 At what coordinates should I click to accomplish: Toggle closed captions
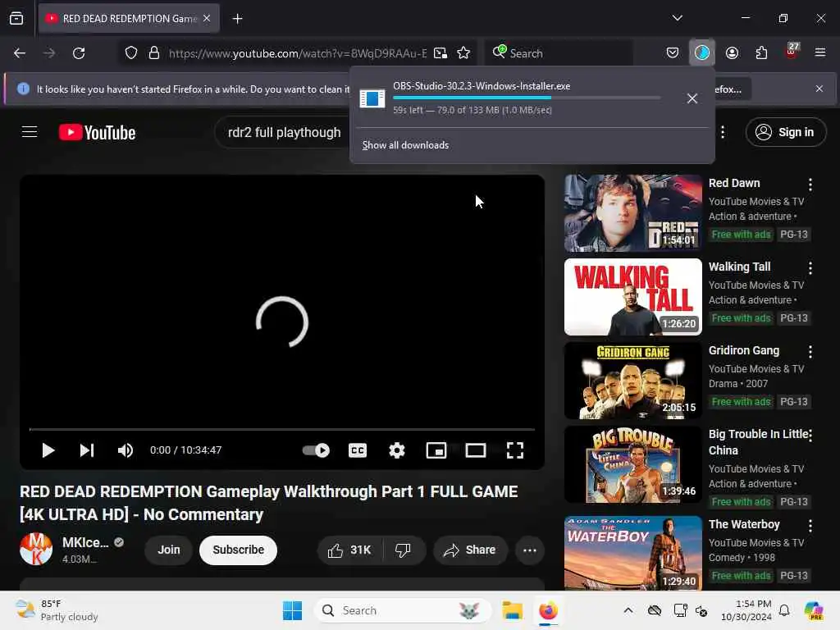[358, 450]
